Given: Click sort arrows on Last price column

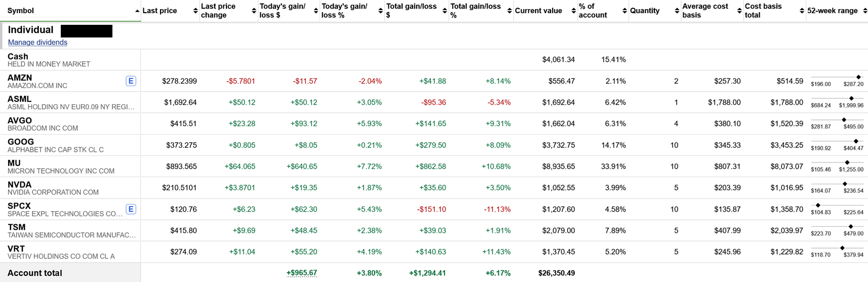Looking at the screenshot, I should pos(195,11).
